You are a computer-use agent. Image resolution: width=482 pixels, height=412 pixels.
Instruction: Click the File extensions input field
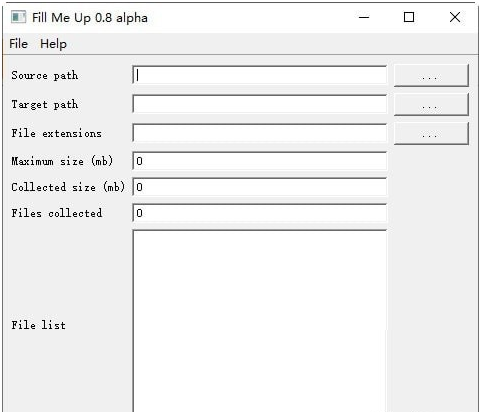[260, 133]
